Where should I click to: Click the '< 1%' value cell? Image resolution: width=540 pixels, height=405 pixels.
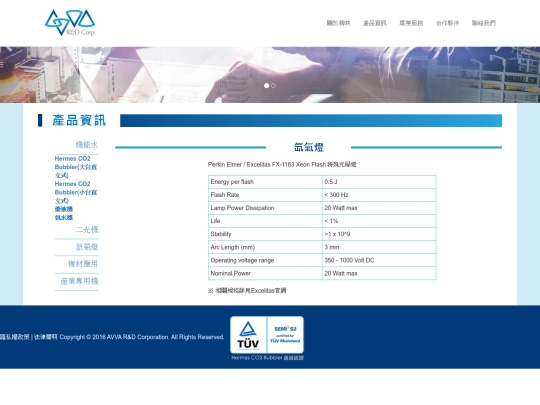tap(379, 221)
